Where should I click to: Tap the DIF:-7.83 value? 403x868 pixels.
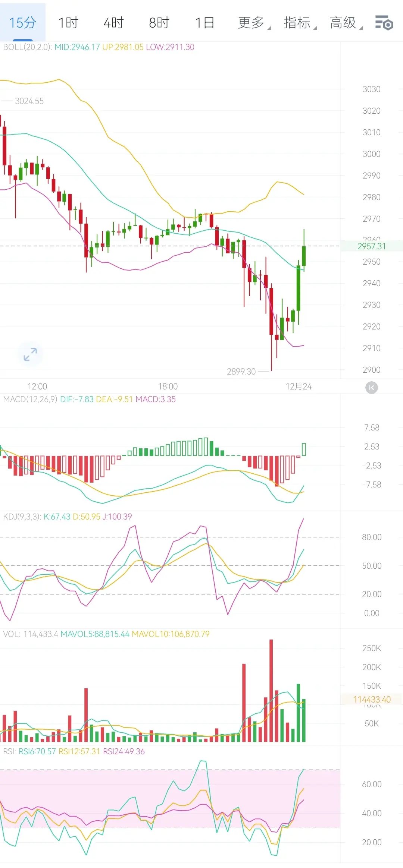pyautogui.click(x=77, y=399)
